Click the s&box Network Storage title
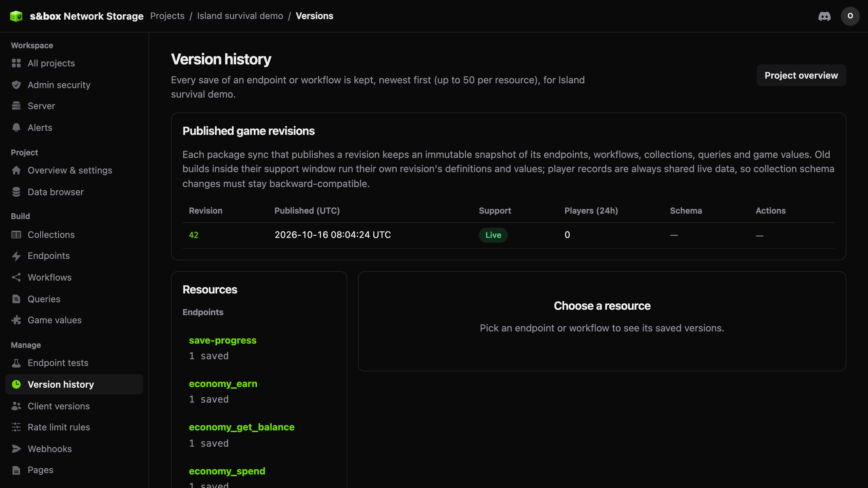This screenshot has width=868, height=488. (87, 16)
